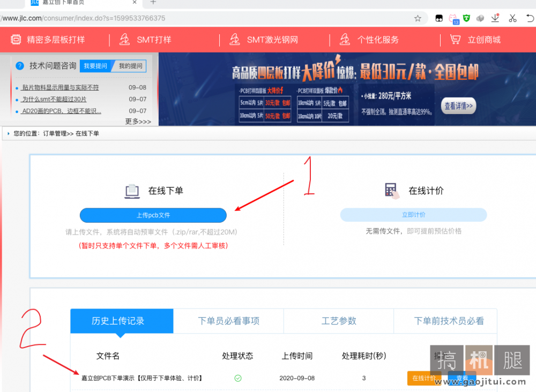Bookmark this page with the star icon

[x=418, y=18]
